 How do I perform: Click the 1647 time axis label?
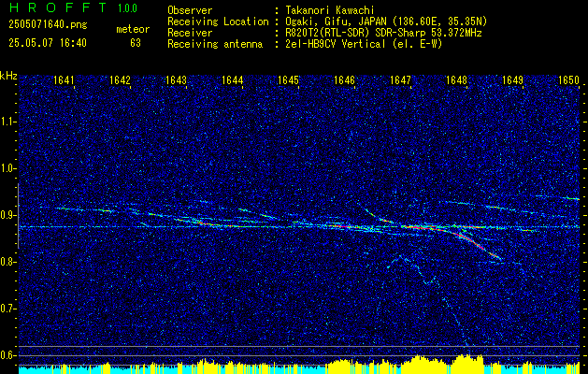[400, 79]
